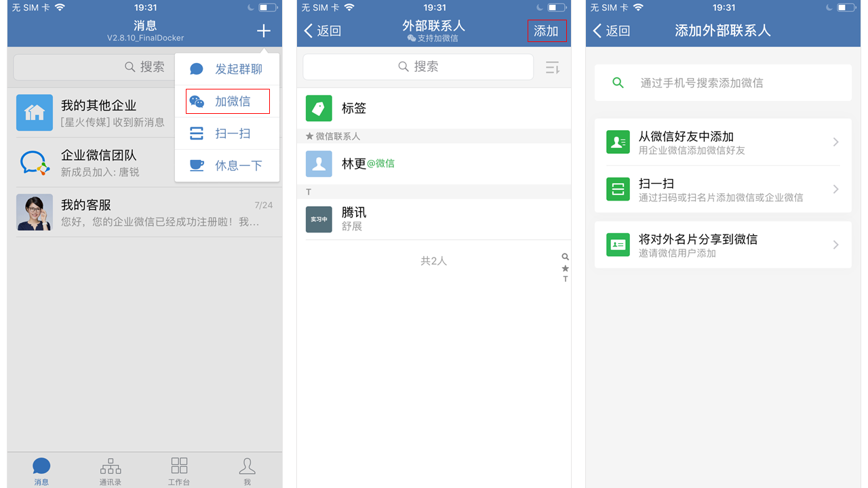
Task: Tap the green QR scan icon for 扫一扫
Action: click(618, 189)
